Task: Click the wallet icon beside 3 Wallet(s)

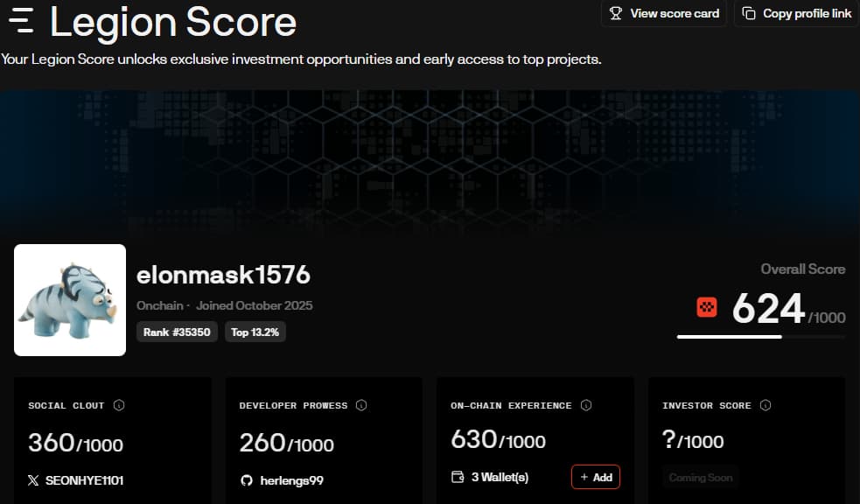Action: (457, 478)
